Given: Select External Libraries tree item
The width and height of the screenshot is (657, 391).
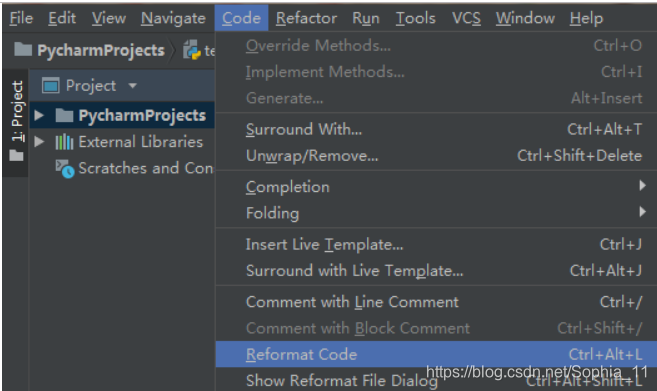Looking at the screenshot, I should [141, 142].
